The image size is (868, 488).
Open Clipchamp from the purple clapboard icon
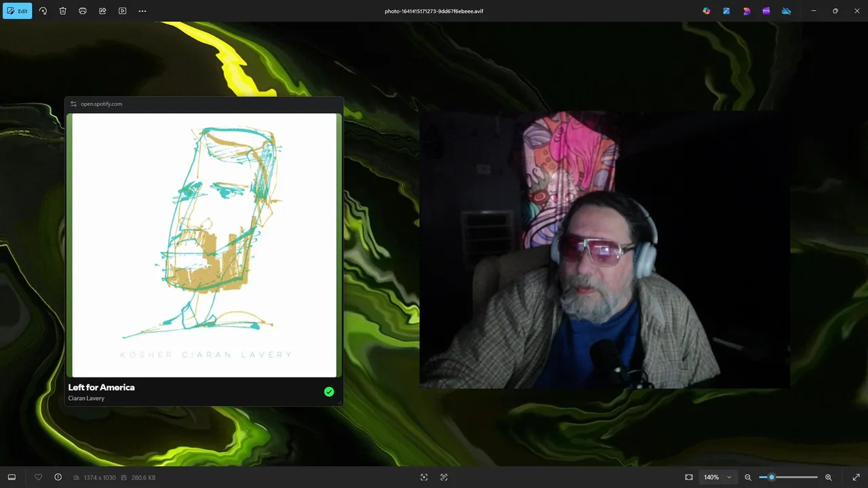(766, 11)
